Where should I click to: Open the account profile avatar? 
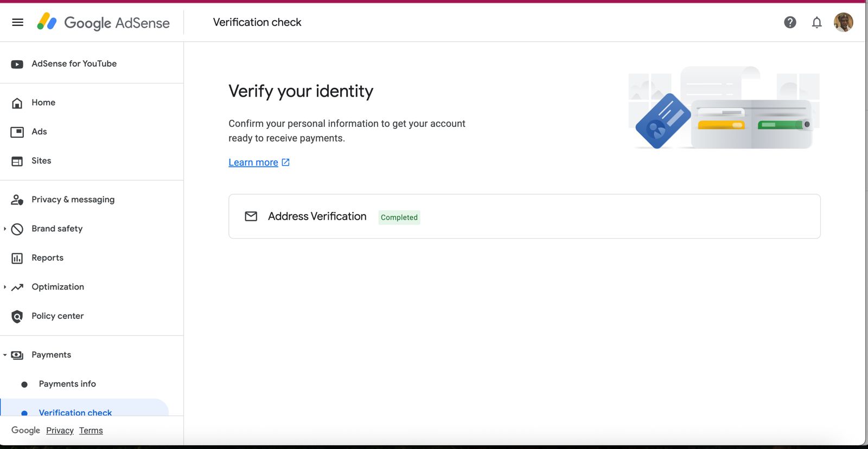[x=843, y=22]
